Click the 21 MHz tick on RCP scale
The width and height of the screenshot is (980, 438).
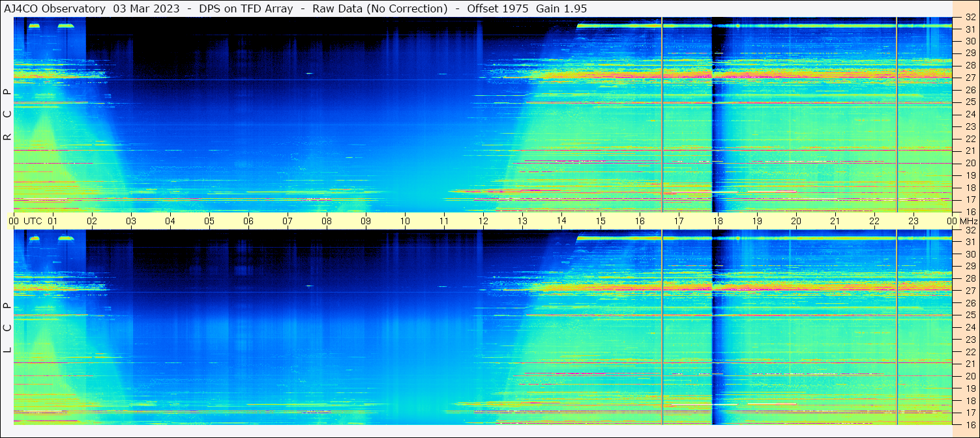[970, 151]
